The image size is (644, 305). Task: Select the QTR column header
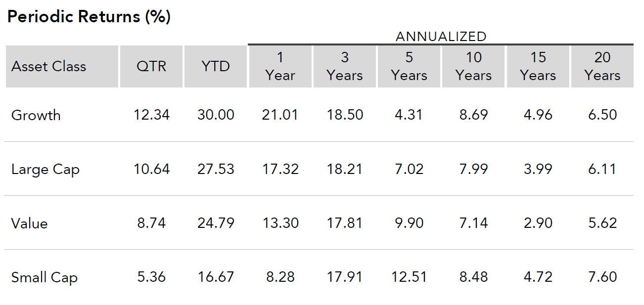tap(151, 67)
